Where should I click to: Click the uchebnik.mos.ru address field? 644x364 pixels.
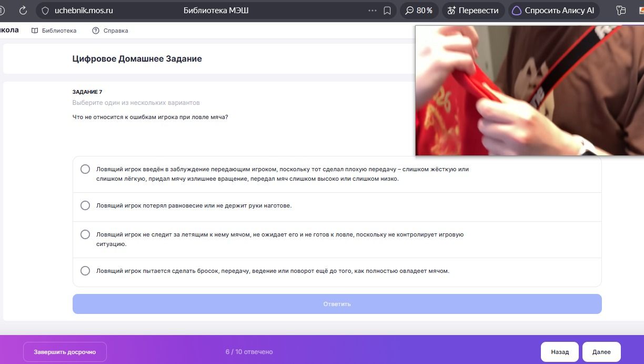[84, 11]
